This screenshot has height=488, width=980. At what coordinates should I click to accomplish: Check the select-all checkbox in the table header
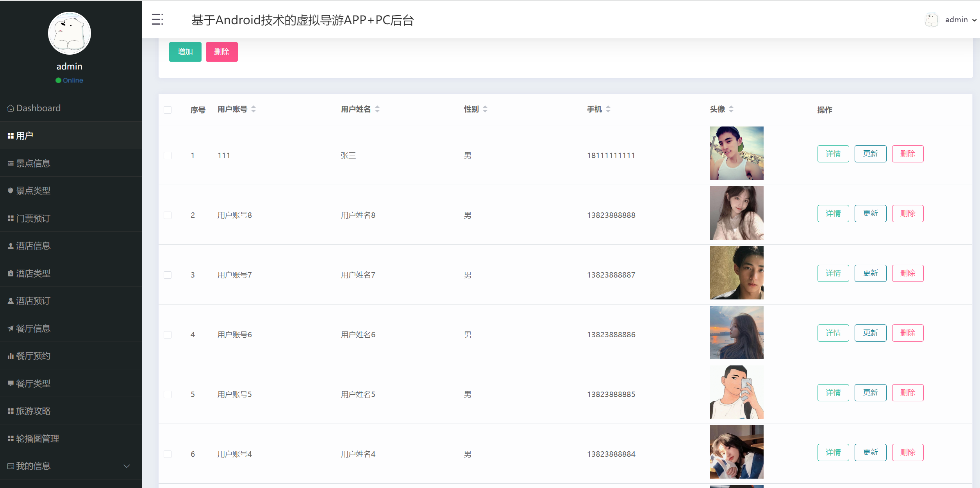pyautogui.click(x=168, y=110)
